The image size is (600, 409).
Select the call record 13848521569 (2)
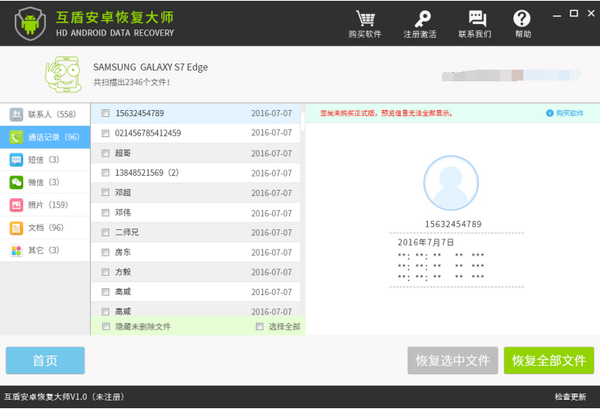pos(196,173)
